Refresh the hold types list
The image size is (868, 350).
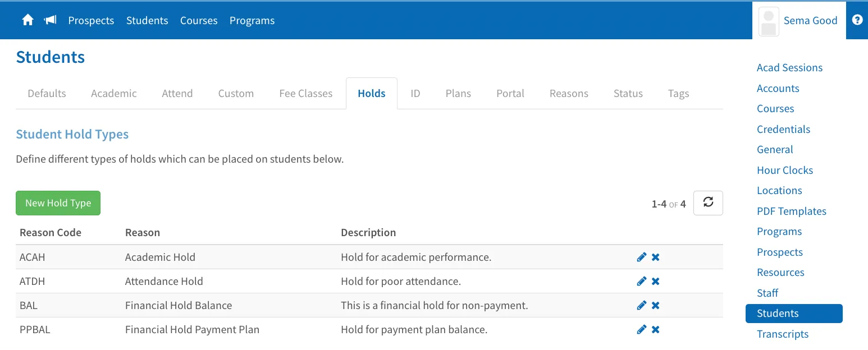pyautogui.click(x=708, y=203)
